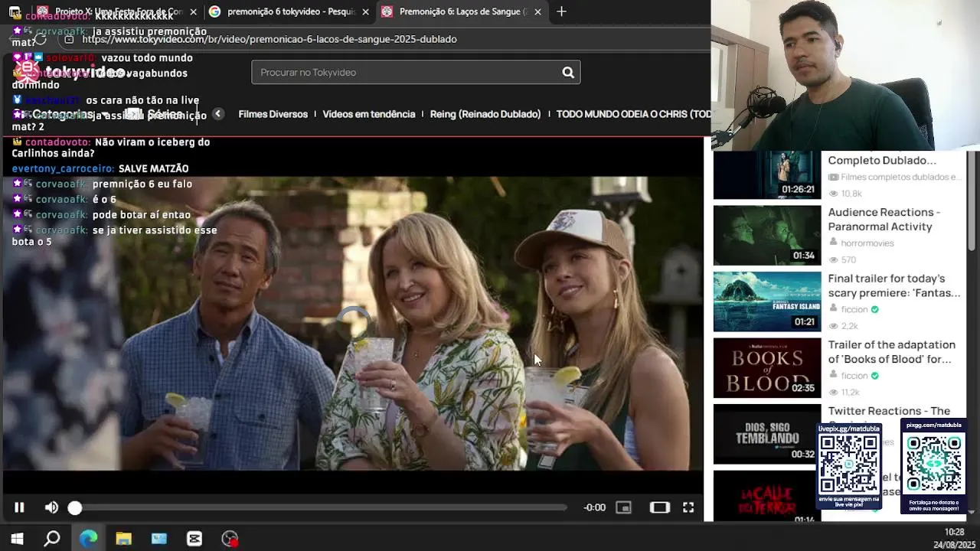Viewport: 980px width, 551px height.
Task: Toggle picture-in-picture mode in player
Action: point(623,507)
